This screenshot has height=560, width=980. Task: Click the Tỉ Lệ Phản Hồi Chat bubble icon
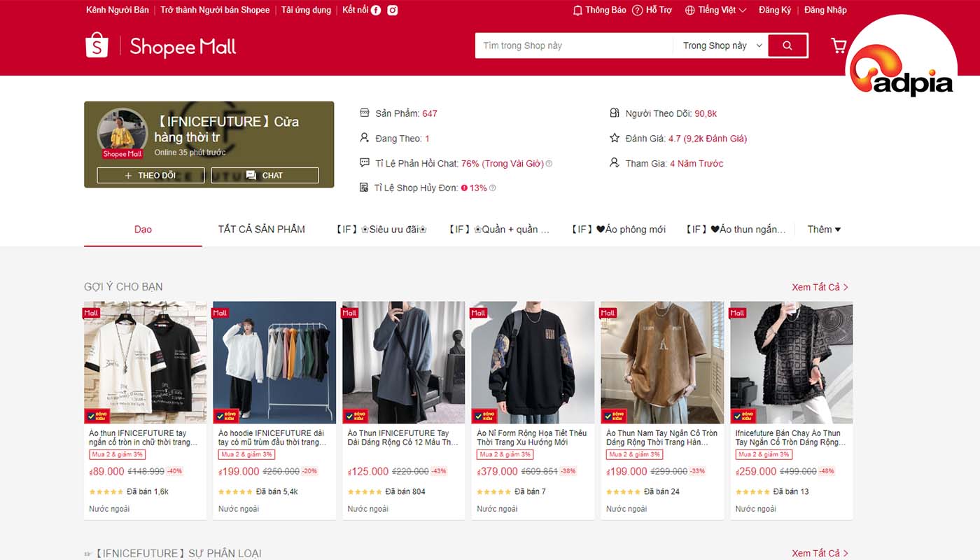pos(364,162)
